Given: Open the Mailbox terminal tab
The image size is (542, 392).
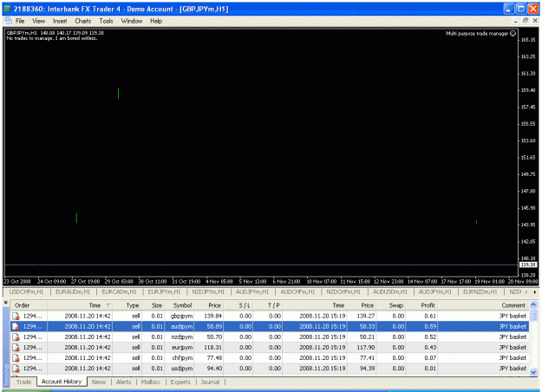Looking at the screenshot, I should pos(151,382).
